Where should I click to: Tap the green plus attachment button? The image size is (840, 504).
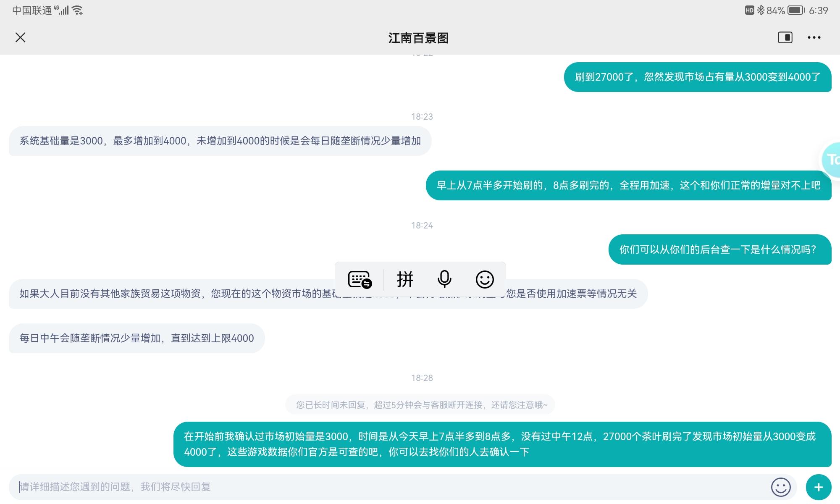tap(818, 487)
